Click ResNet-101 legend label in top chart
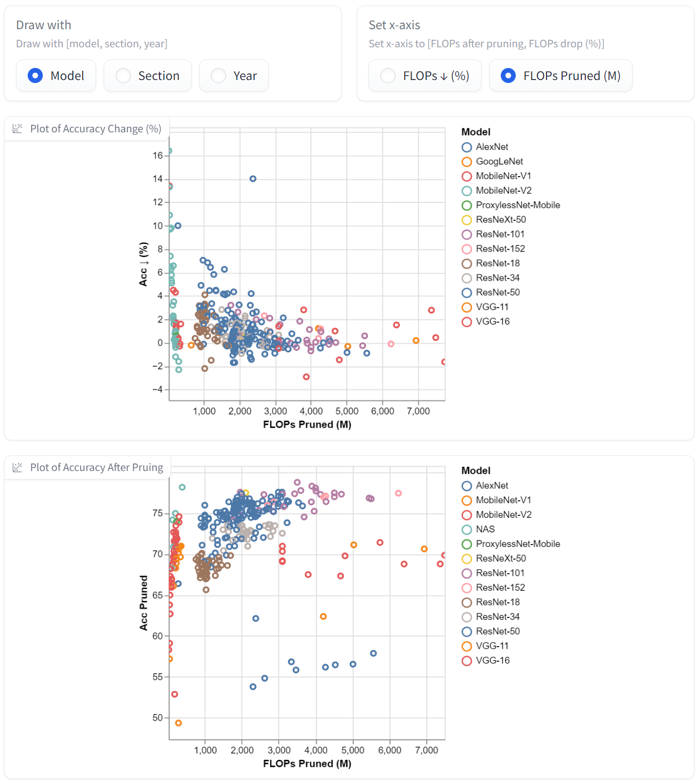The width and height of the screenshot is (699, 784). pyautogui.click(x=500, y=234)
